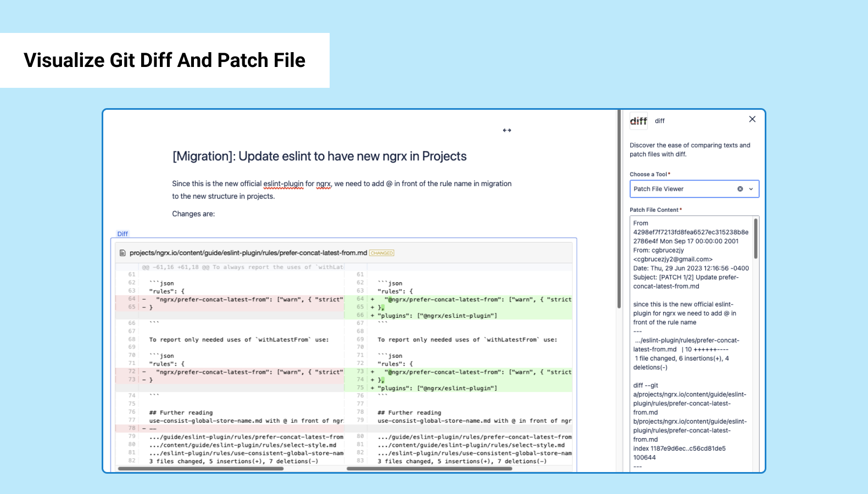Viewport: 868px width, 494px height.
Task: Click the page vertical scrollbar beside the panel
Action: (x=619, y=209)
